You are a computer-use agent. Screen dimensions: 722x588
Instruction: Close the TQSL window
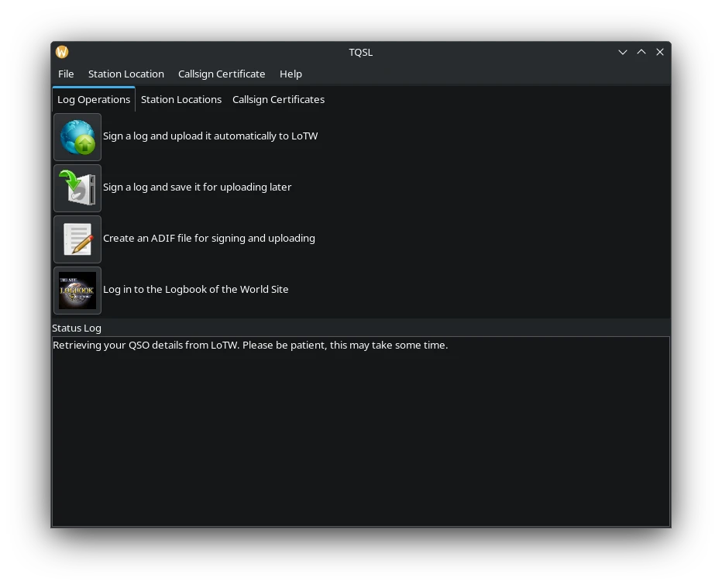coord(660,52)
